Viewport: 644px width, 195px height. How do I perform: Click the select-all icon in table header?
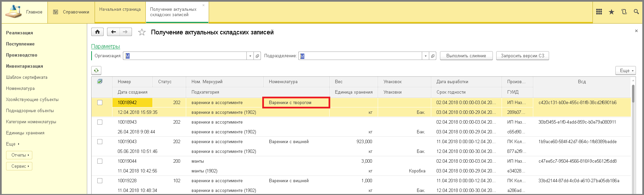pyautogui.click(x=100, y=82)
